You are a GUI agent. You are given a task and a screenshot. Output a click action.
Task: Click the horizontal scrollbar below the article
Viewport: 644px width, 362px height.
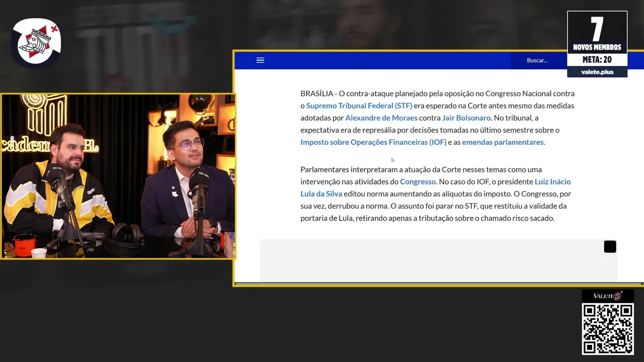(x=438, y=284)
